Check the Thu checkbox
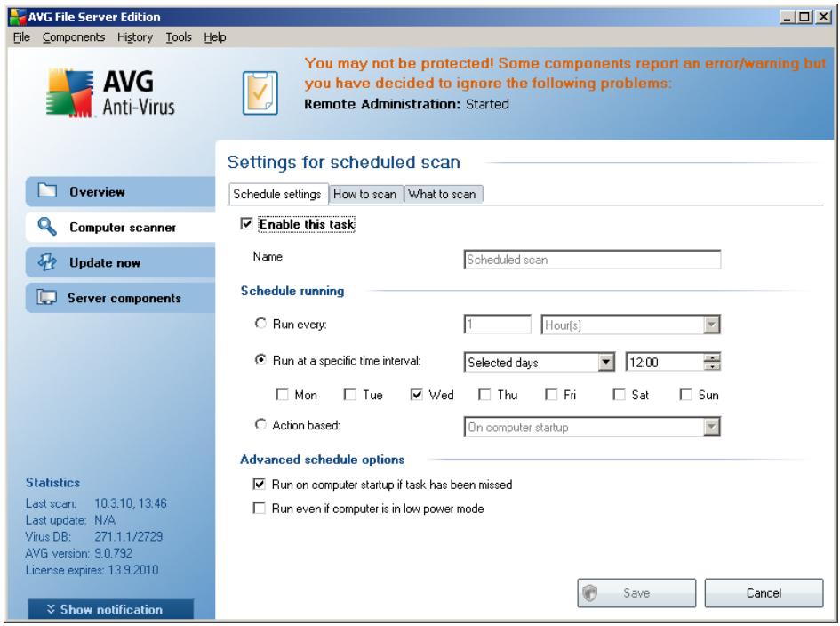The height and width of the screenshot is (626, 840). [484, 395]
